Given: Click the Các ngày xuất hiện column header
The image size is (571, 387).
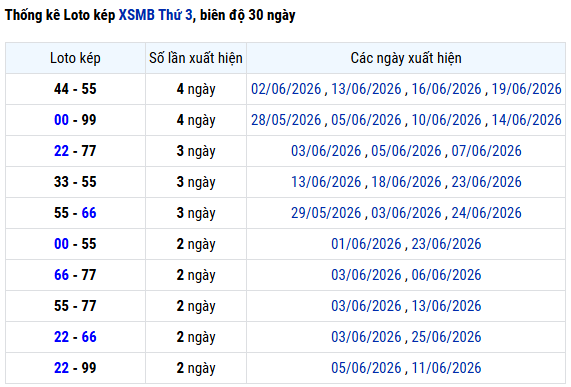Looking at the screenshot, I should [406, 58].
